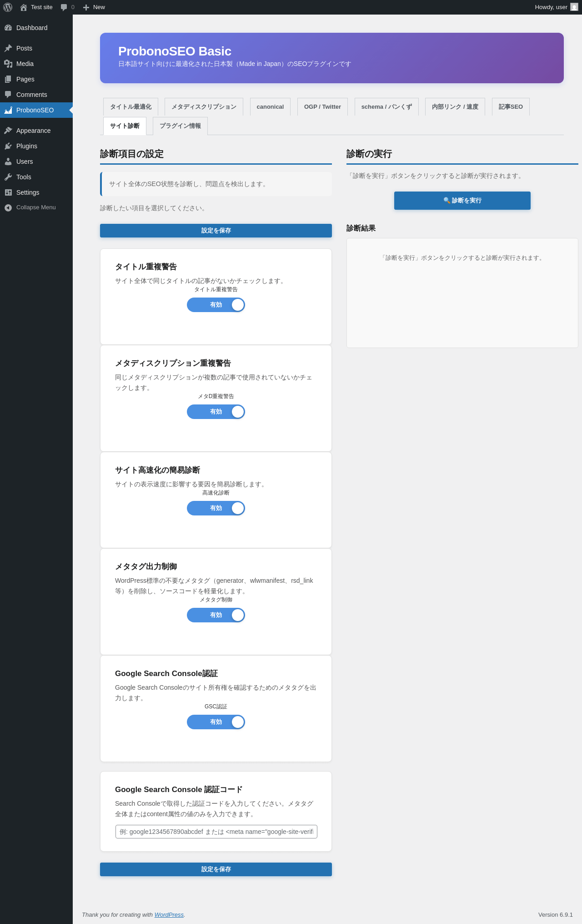Click the 診断項目の設定 heading
582x924 pixels.
(132, 154)
